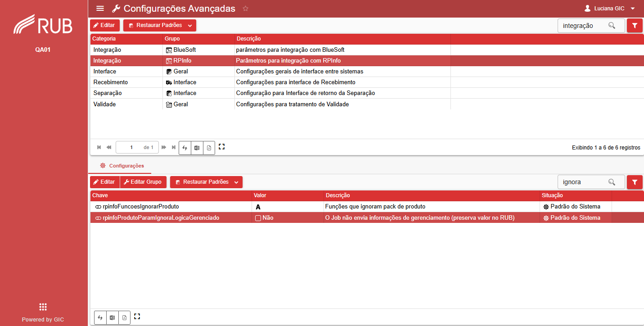This screenshot has width=644, height=326.
Task: Toggle the Não checkbox for rpinfoProdutoParamIgnoraLogicaGerenciado
Action: point(258,218)
